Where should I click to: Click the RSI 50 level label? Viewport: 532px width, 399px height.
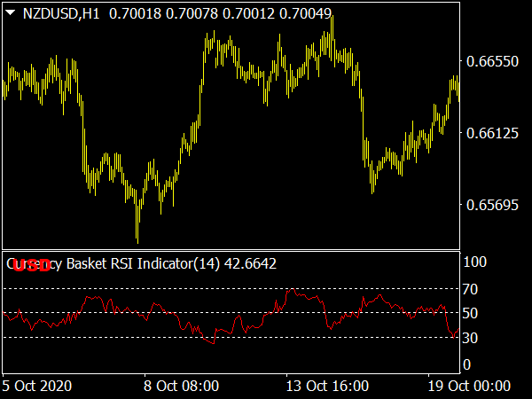pos(470,313)
